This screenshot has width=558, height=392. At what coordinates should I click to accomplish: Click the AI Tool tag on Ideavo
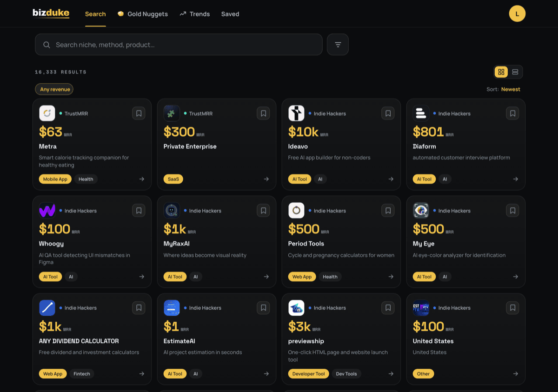pos(299,179)
